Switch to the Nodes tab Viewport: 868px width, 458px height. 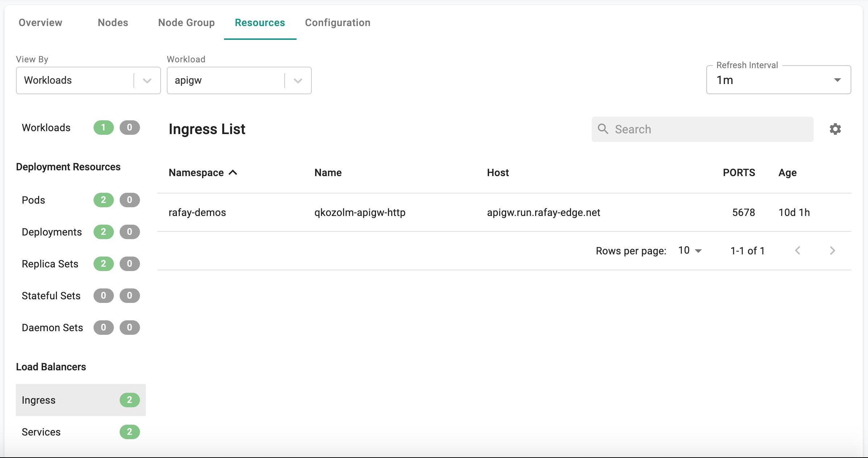113,22
